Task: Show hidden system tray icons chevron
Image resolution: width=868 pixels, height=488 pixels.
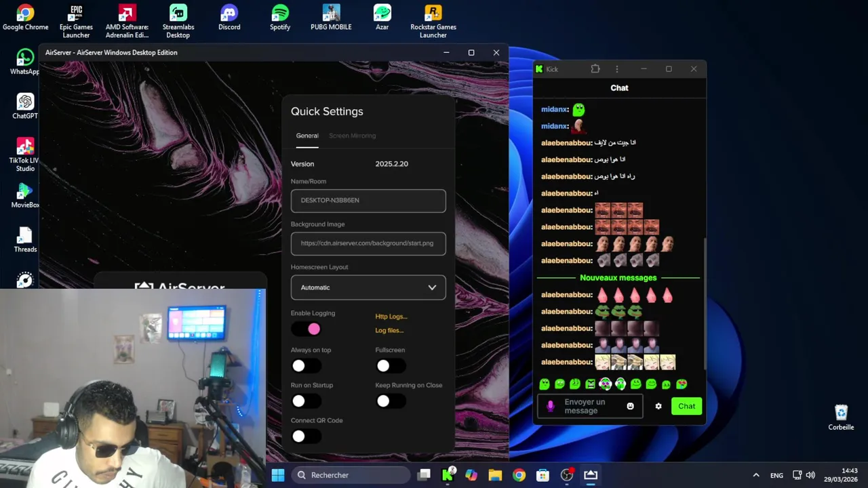Action: coord(756,475)
